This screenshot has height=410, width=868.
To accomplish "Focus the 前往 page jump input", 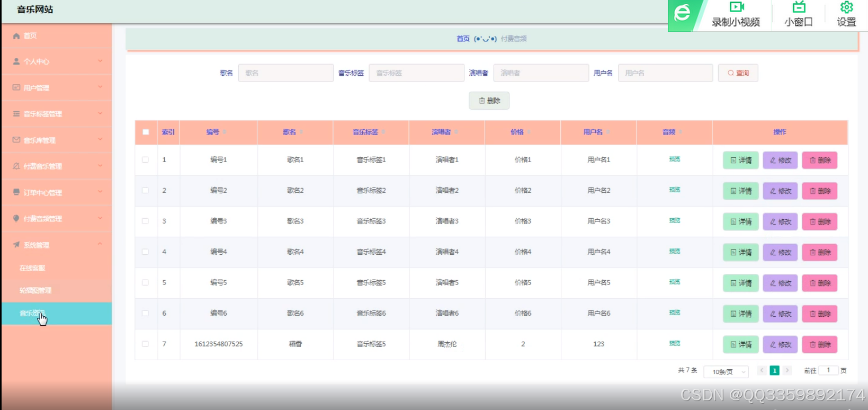I will [x=828, y=370].
